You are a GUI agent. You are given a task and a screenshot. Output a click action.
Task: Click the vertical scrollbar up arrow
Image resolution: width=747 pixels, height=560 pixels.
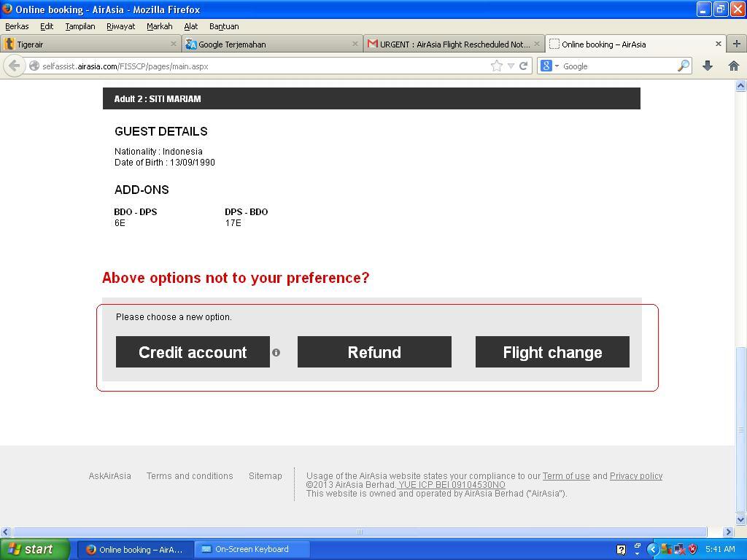(x=740, y=86)
